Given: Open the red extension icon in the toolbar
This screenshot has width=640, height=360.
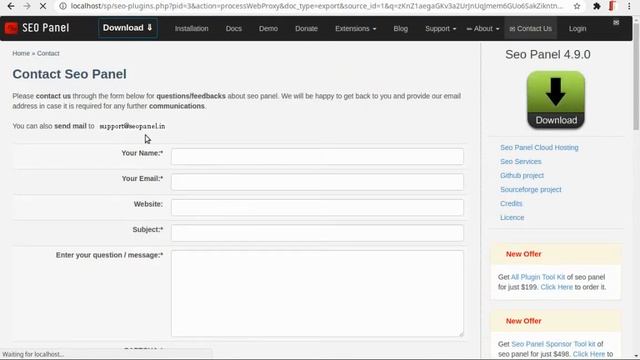Looking at the screenshot, I should 612,6.
